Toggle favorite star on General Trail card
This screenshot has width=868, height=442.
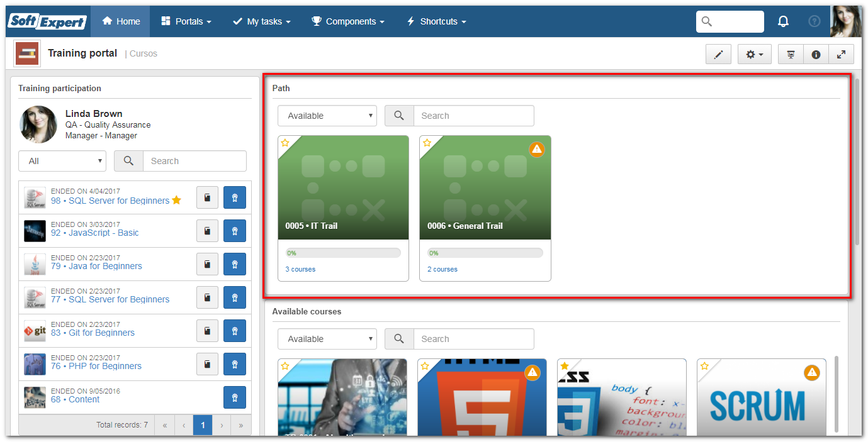pos(427,143)
